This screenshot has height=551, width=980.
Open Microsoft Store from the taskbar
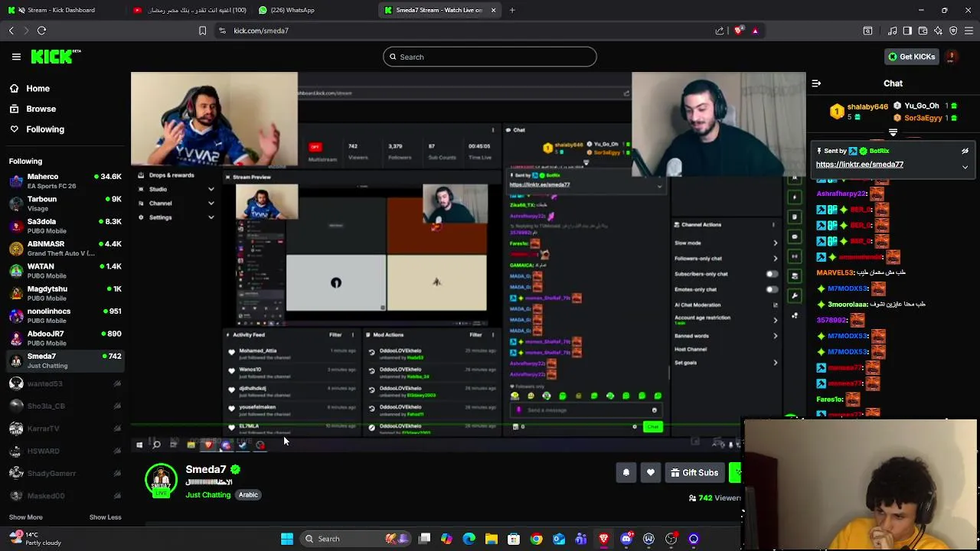pyautogui.click(x=514, y=539)
